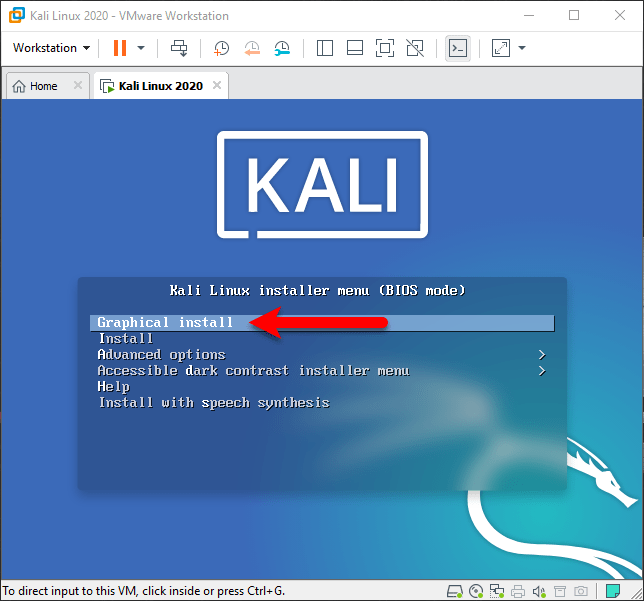644x601 pixels.
Task: Click the Ctrl+G input hint text
Action: [x=144, y=591]
